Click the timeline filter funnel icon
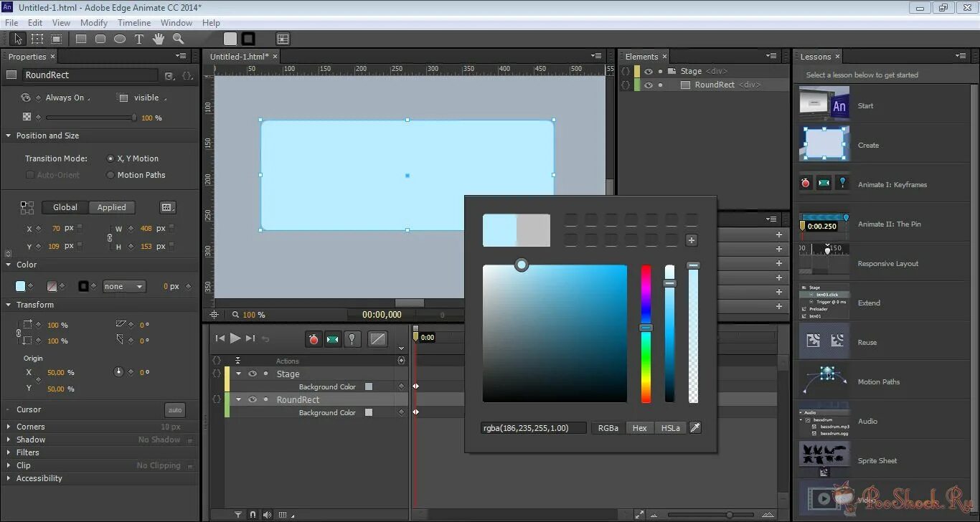 pyautogui.click(x=239, y=515)
